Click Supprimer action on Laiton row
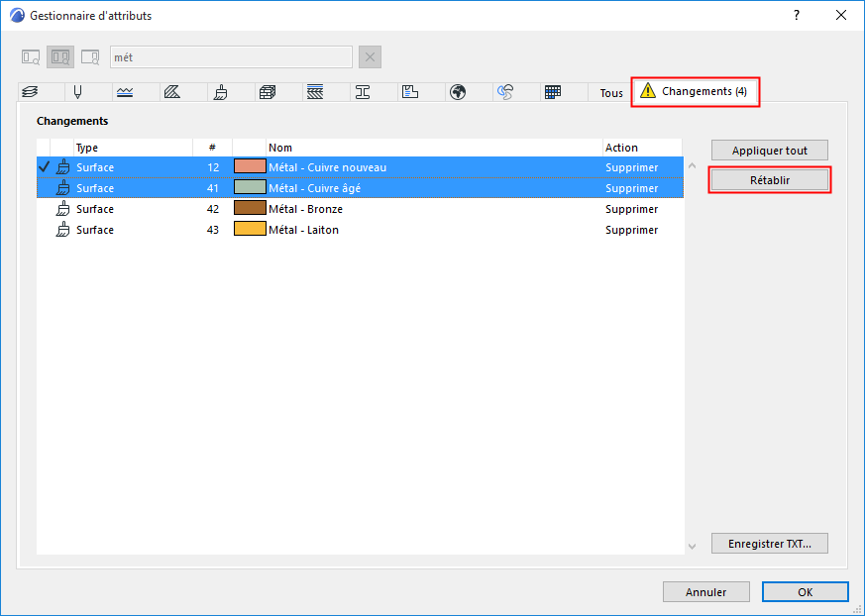The height and width of the screenshot is (616, 865). pyautogui.click(x=631, y=230)
